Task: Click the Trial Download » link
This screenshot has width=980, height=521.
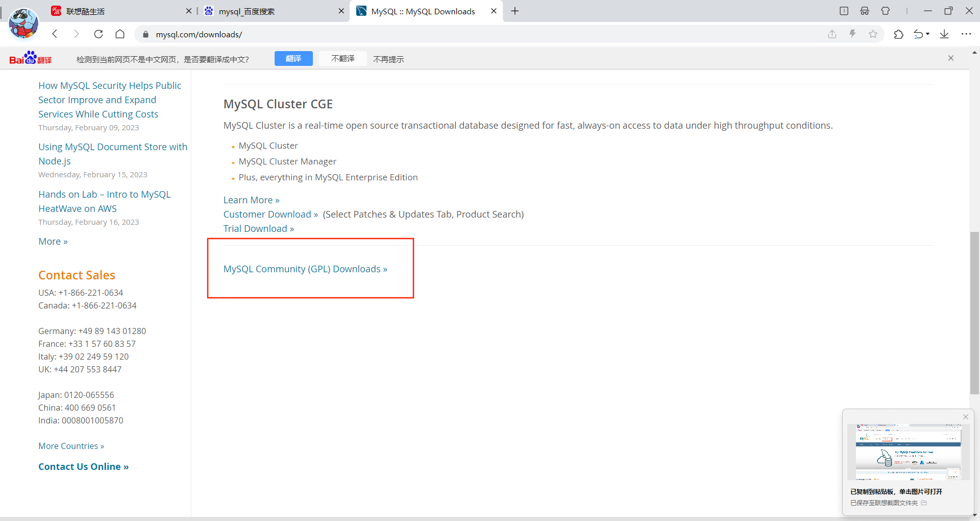Action: coord(259,228)
